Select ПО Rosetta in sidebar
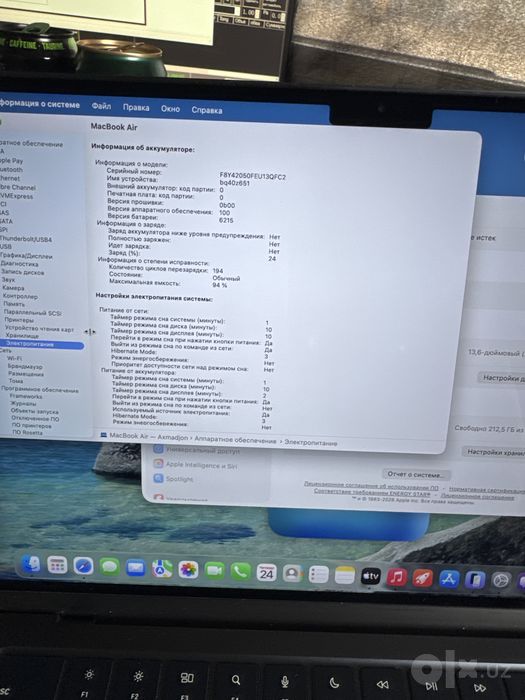 click(27, 433)
